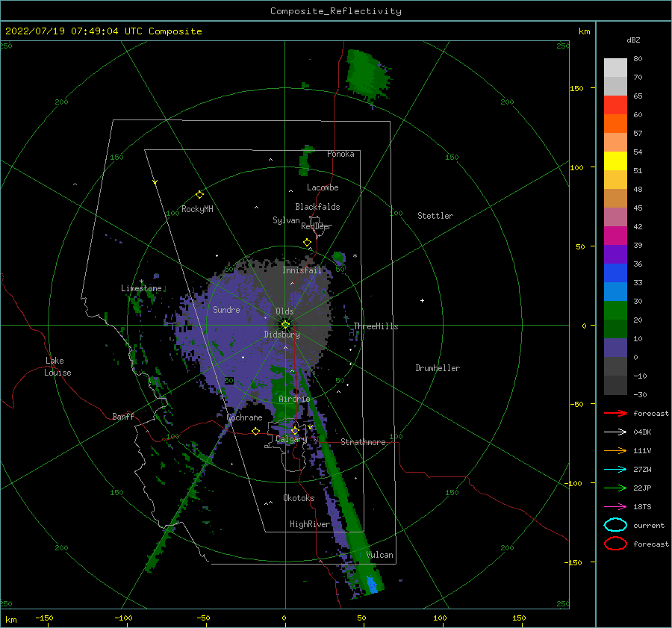This screenshot has width=672, height=628.
Task: Click the yellow radar-site marker near Olds
Action: (285, 325)
